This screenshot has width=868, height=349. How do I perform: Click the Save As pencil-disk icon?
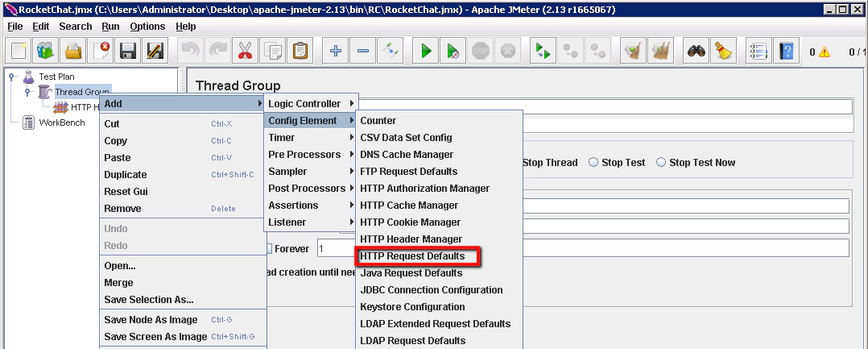coord(155,51)
